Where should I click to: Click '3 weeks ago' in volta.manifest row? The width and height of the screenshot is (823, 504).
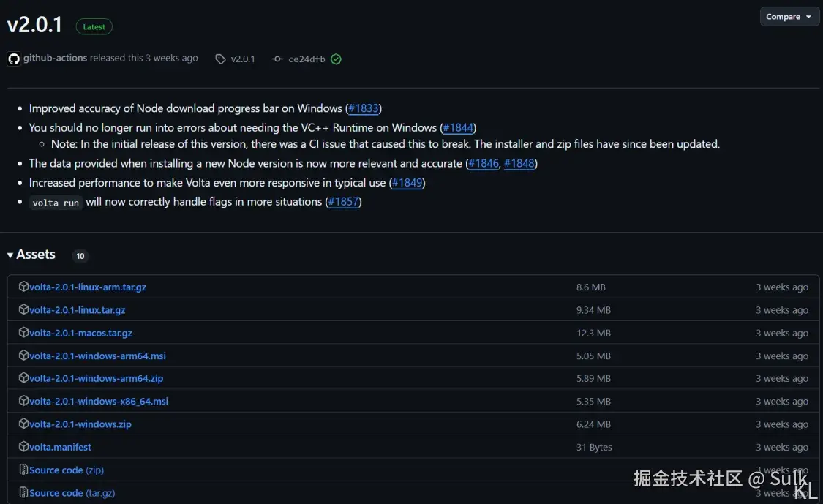782,447
